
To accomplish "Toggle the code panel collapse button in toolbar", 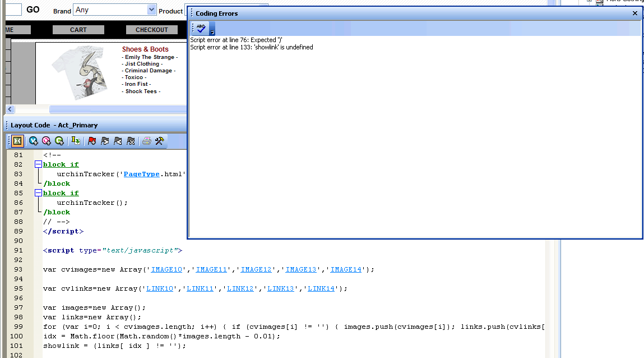I will tap(17, 141).
